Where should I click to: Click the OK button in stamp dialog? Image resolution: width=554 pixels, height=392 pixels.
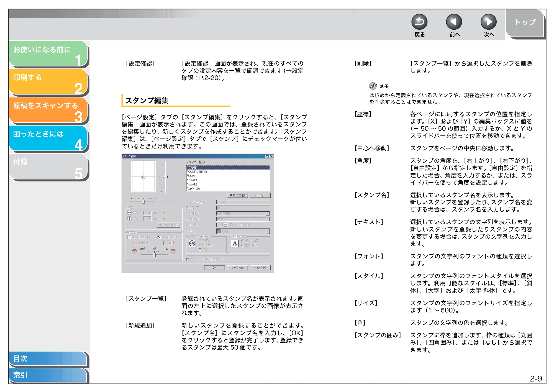(x=214, y=268)
